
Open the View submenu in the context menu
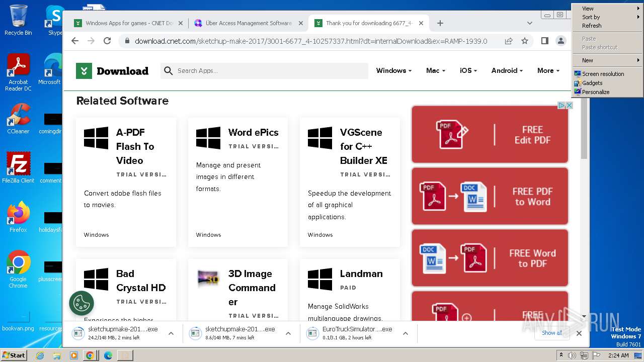click(x=607, y=9)
